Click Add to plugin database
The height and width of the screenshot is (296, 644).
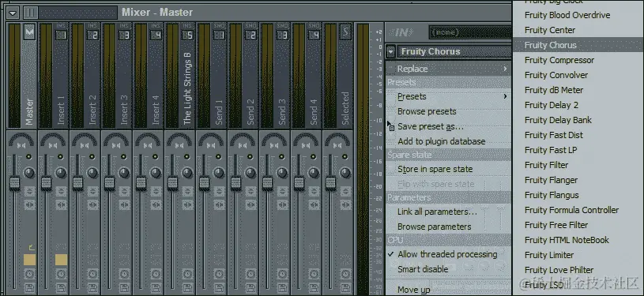tap(449, 141)
